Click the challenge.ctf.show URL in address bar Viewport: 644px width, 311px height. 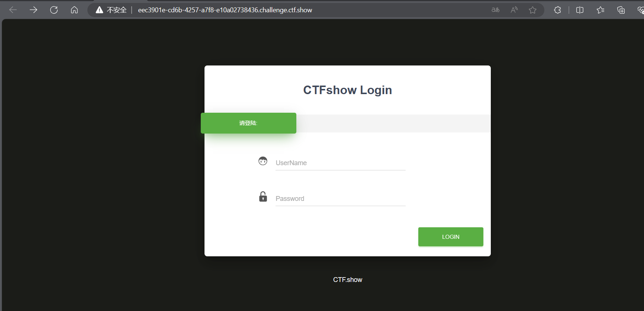225,10
